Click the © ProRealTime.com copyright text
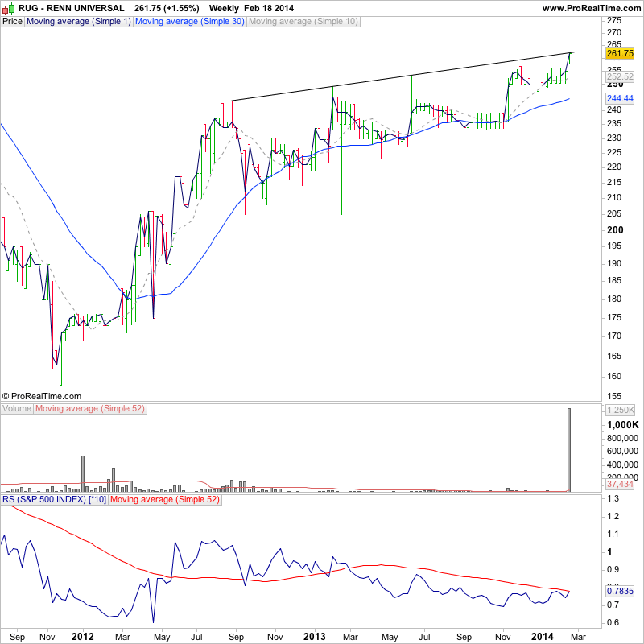Screen dimensions: 644x644 (42, 396)
